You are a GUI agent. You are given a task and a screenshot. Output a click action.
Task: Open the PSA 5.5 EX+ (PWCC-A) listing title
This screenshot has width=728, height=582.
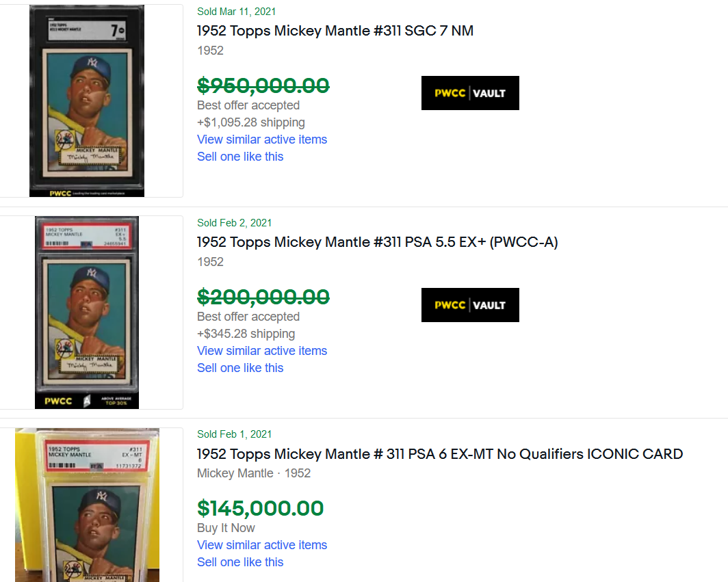click(x=377, y=242)
